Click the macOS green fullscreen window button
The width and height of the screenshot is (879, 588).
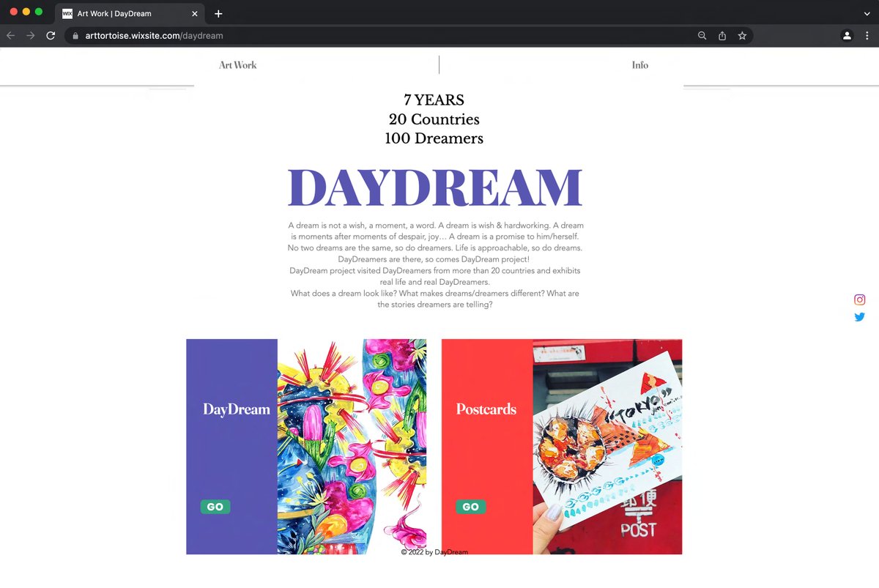(x=39, y=12)
